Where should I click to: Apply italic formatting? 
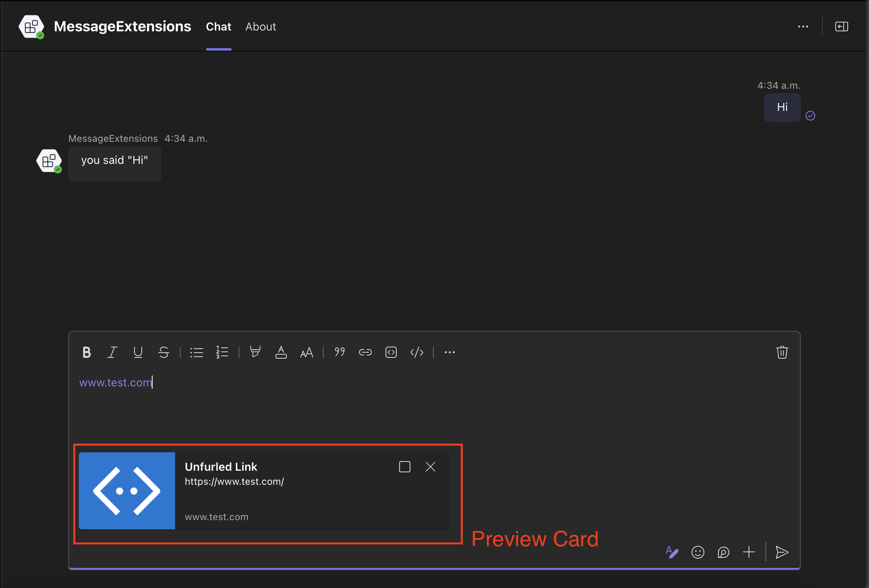(x=112, y=352)
